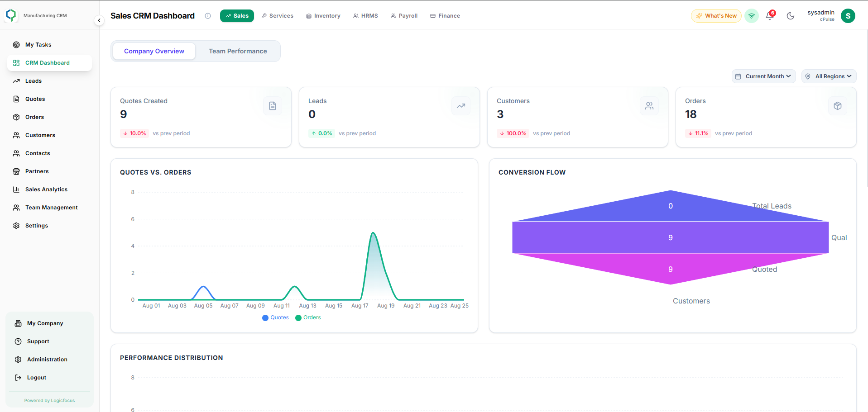Click the Team Management icon in sidebar

click(x=16, y=208)
